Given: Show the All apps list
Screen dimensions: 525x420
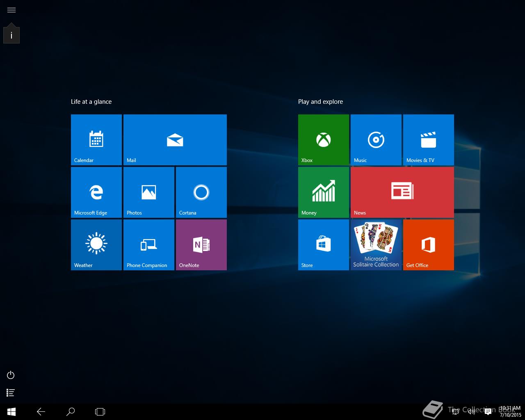Looking at the screenshot, I should point(11,393).
